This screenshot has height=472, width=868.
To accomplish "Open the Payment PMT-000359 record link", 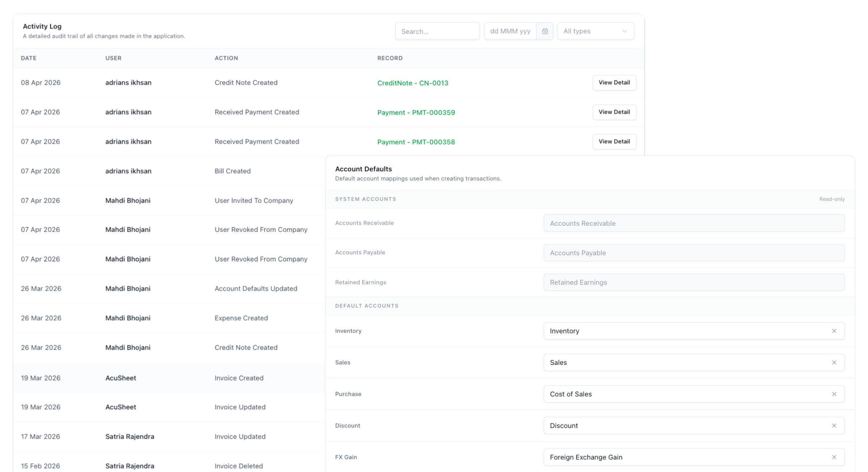I will pos(416,113).
